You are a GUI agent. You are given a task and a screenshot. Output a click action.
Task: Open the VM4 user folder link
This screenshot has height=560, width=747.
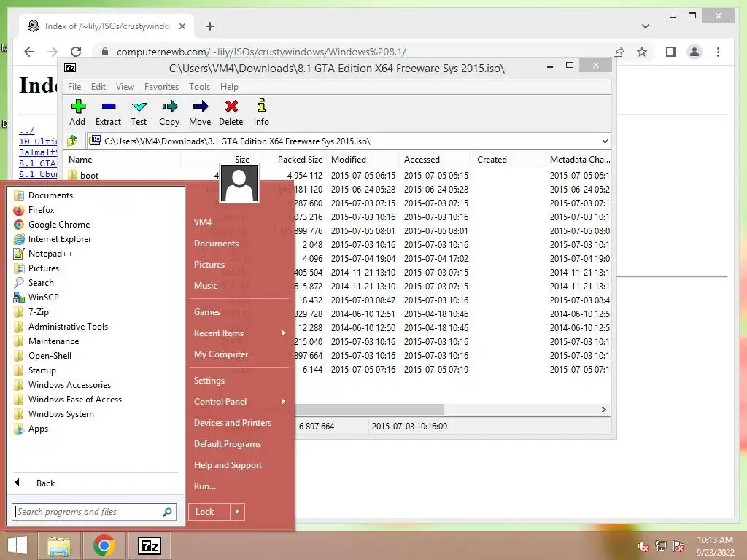[203, 222]
